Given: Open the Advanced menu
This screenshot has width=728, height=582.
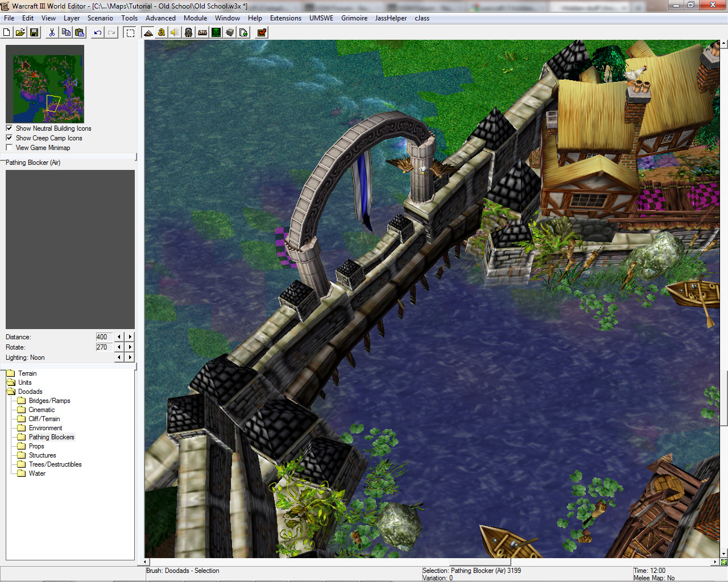Looking at the screenshot, I should coord(160,18).
